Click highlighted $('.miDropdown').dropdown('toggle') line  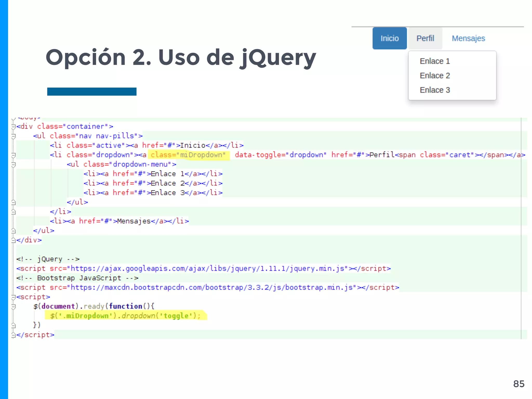[125, 316]
